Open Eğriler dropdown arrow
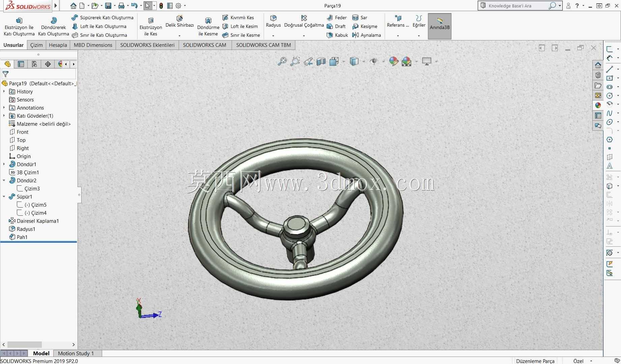Viewport: 621px width, 364px height. tap(419, 36)
